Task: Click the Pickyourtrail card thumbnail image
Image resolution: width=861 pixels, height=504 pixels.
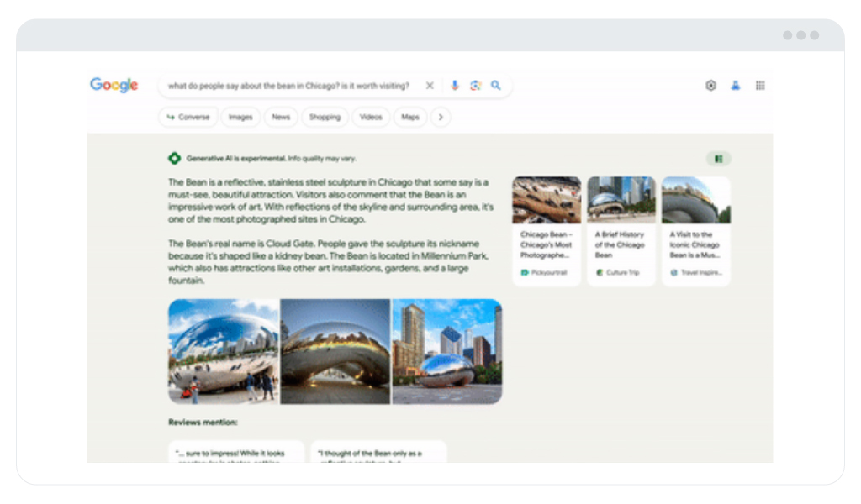Action: pos(547,200)
